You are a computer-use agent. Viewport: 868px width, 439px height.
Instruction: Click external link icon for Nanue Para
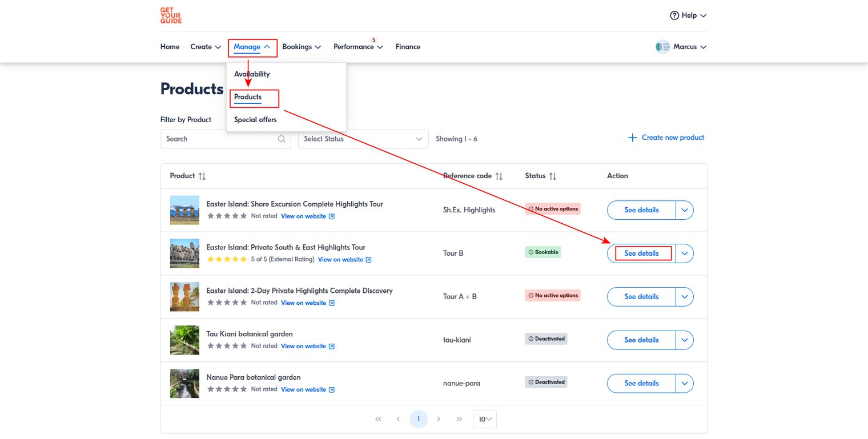click(331, 390)
